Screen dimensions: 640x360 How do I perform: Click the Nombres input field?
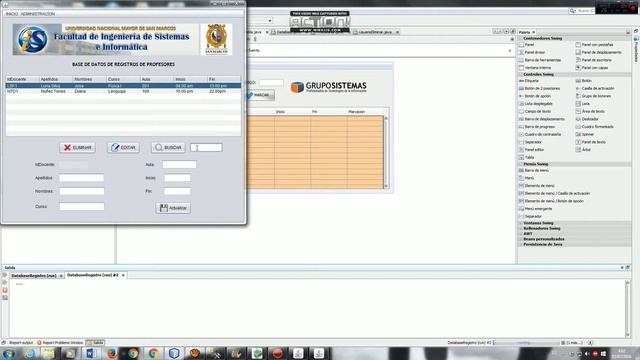pos(82,191)
